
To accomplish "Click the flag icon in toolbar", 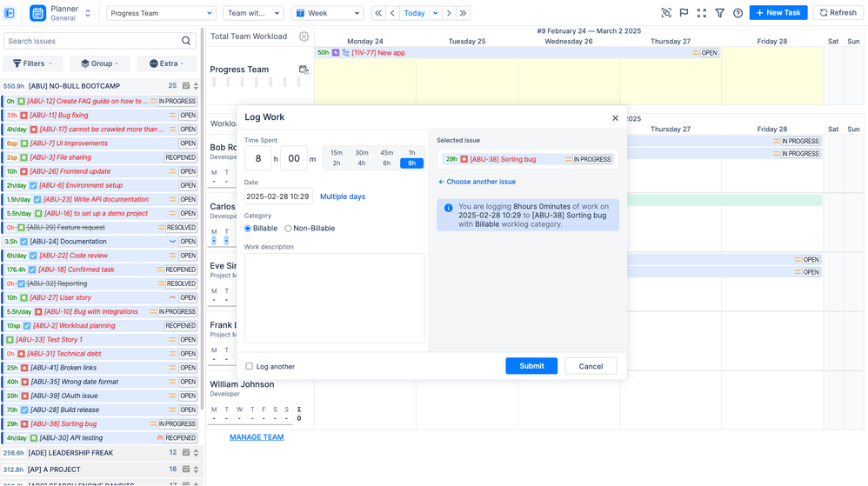I will click(x=684, y=13).
